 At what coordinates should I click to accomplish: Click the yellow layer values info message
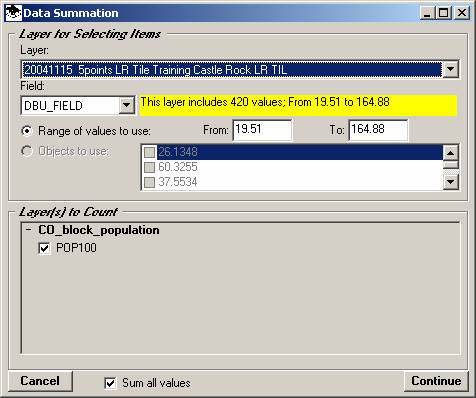[298, 105]
